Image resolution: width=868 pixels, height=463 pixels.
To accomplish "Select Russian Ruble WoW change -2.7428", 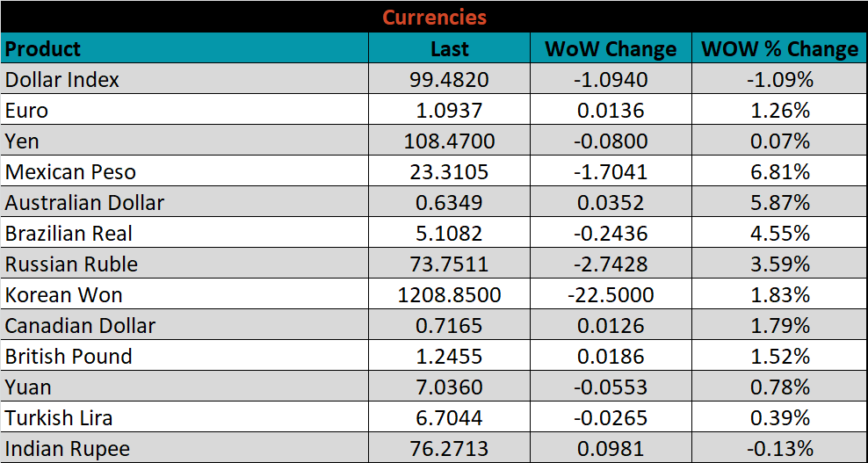I will [x=611, y=264].
